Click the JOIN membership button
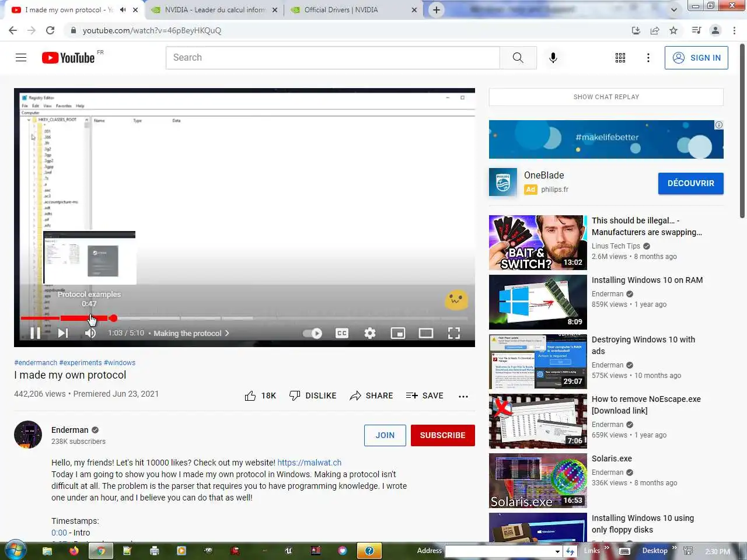747x560 pixels. point(385,435)
